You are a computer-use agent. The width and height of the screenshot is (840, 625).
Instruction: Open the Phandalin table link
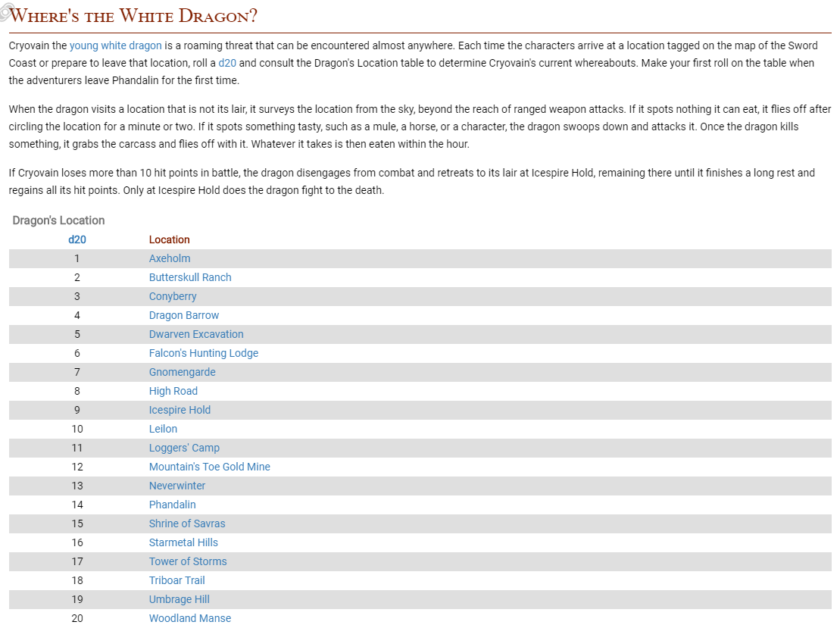(172, 505)
